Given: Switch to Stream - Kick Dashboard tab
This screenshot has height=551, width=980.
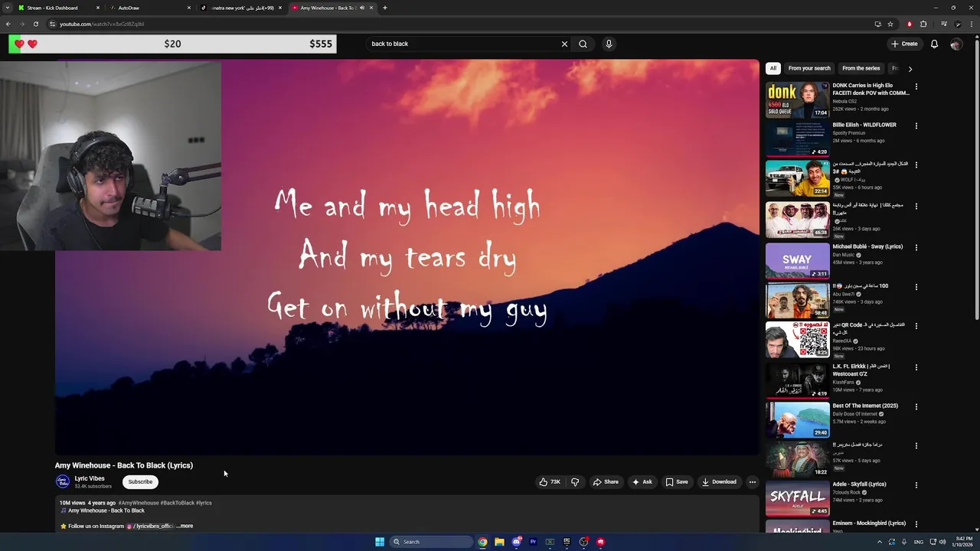Looking at the screenshot, I should click(59, 8).
